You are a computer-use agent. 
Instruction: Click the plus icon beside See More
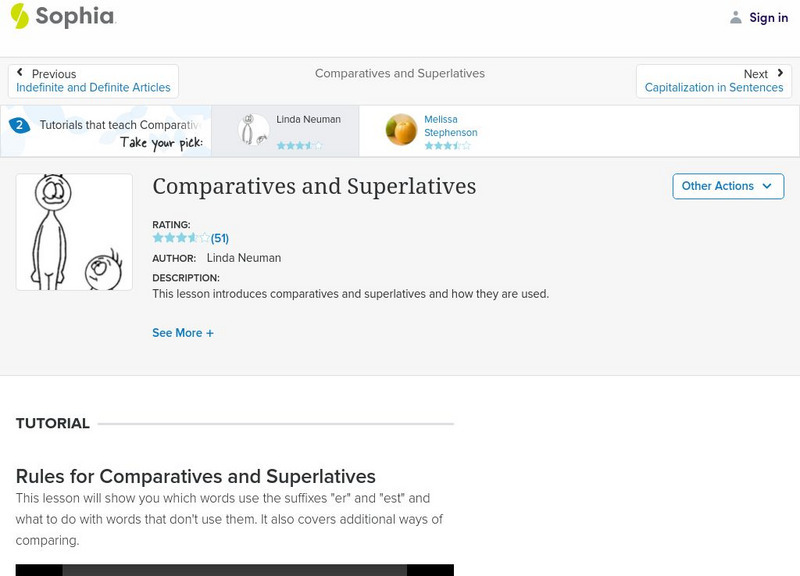coord(210,333)
